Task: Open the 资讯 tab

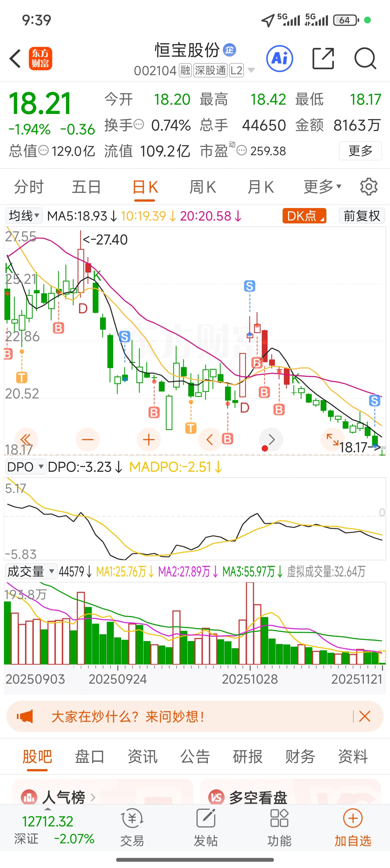Action: tap(143, 757)
